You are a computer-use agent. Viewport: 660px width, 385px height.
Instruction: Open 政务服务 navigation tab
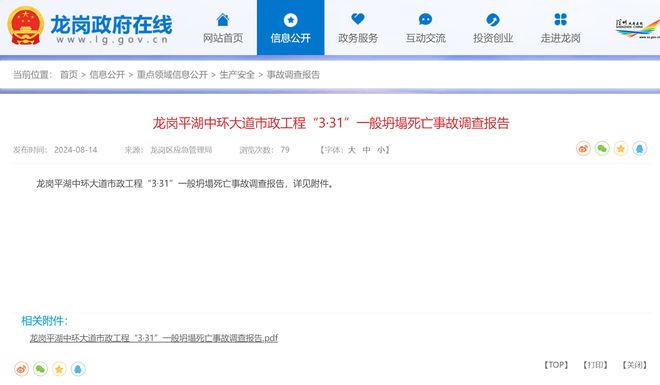click(358, 28)
